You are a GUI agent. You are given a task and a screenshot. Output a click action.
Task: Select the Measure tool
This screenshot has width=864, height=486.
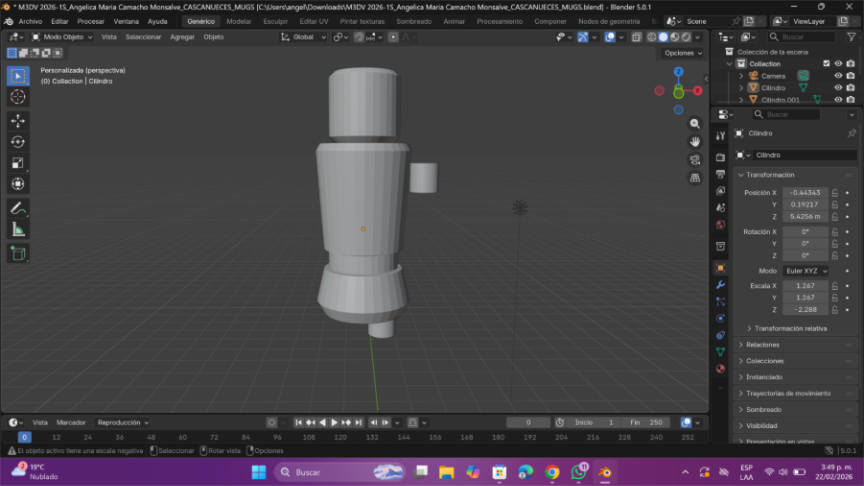[18, 230]
